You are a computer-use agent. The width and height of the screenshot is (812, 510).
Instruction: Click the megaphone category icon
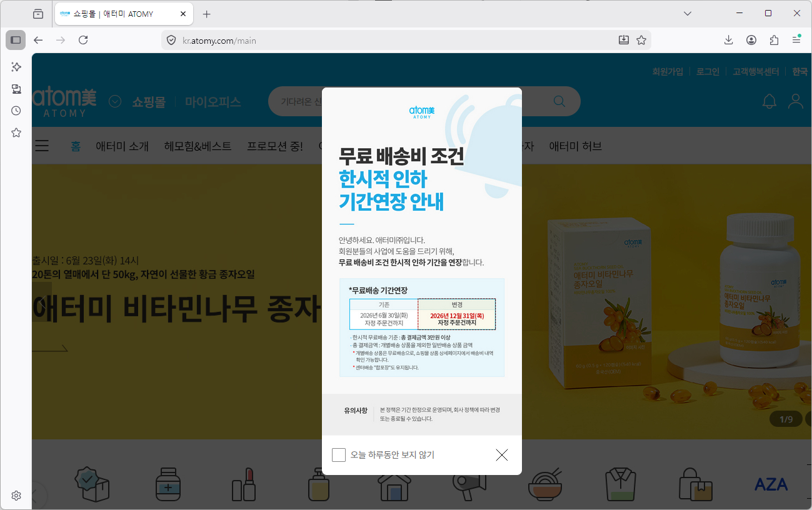click(469, 486)
